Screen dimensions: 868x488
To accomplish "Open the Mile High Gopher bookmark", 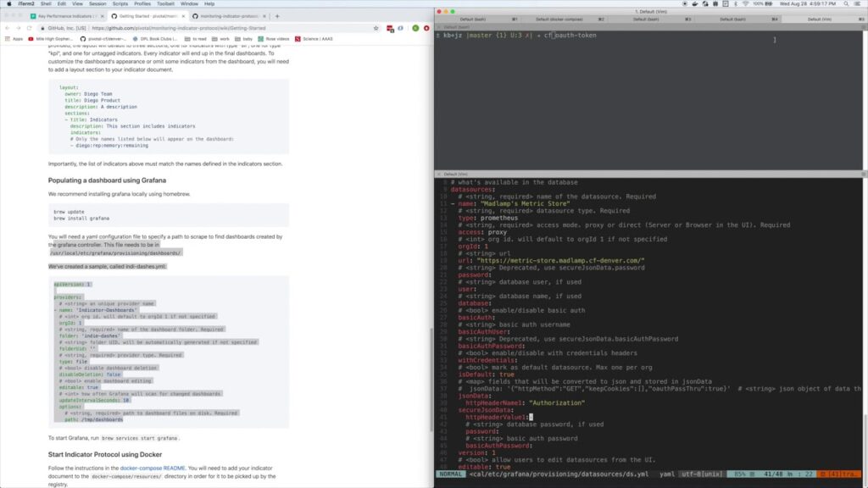I will [x=50, y=39].
